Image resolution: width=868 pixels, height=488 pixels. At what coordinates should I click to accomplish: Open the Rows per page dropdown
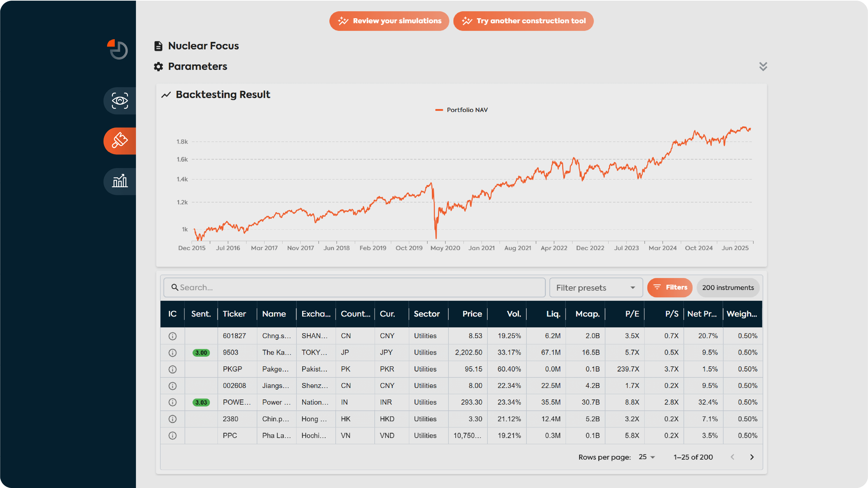pos(647,457)
